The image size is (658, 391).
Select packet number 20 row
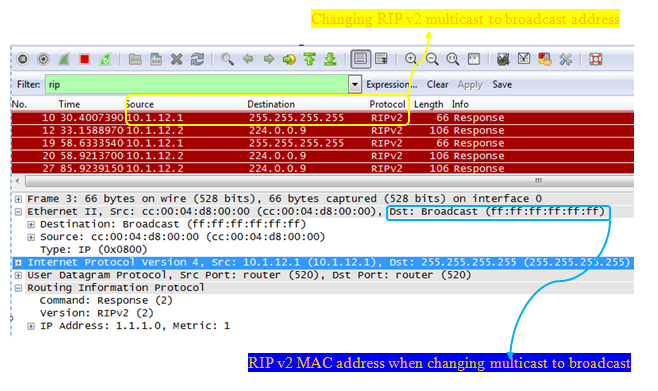coord(322,156)
